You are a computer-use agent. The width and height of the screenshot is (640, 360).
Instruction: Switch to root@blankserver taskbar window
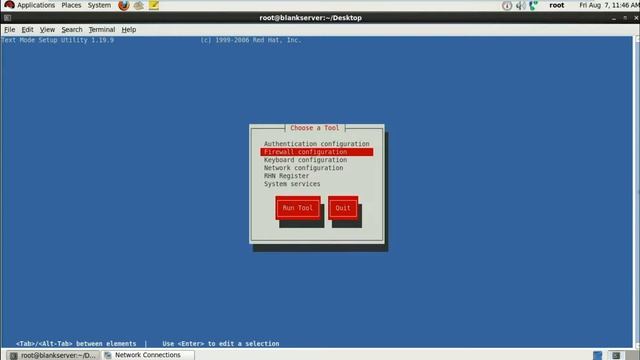point(53,355)
